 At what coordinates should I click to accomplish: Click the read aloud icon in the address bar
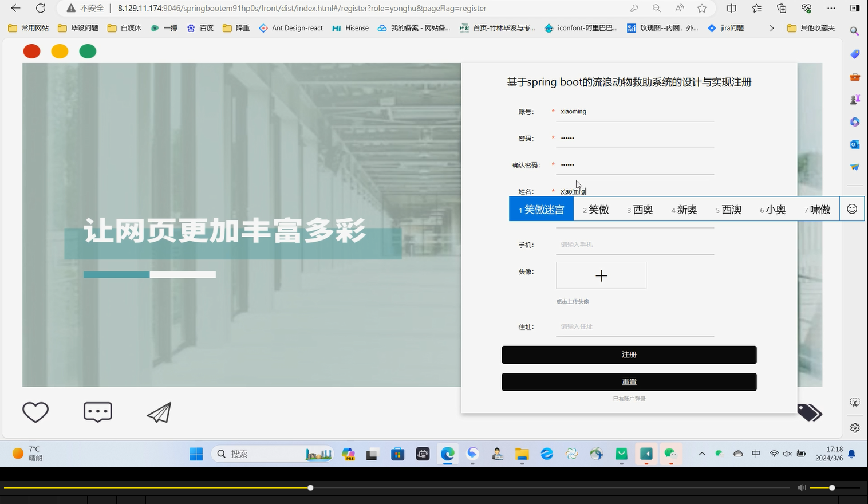[x=679, y=9]
